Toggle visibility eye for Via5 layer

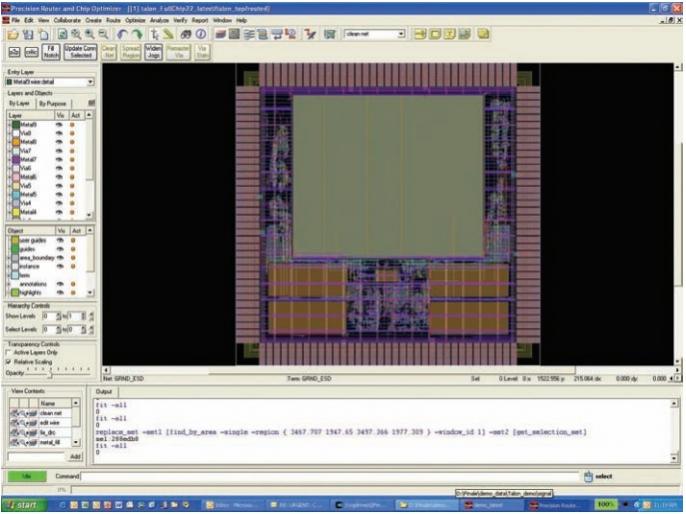[x=60, y=185]
